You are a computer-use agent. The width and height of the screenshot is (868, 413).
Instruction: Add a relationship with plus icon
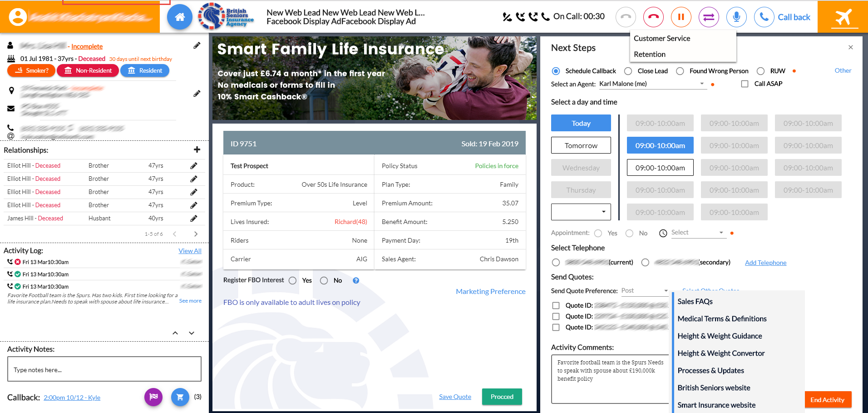[x=197, y=150]
